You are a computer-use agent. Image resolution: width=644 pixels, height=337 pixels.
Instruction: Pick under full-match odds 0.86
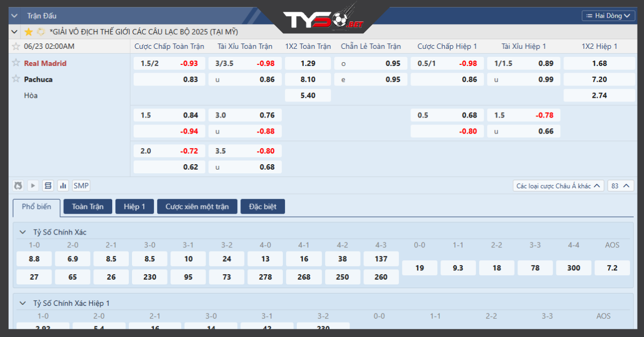click(245, 79)
